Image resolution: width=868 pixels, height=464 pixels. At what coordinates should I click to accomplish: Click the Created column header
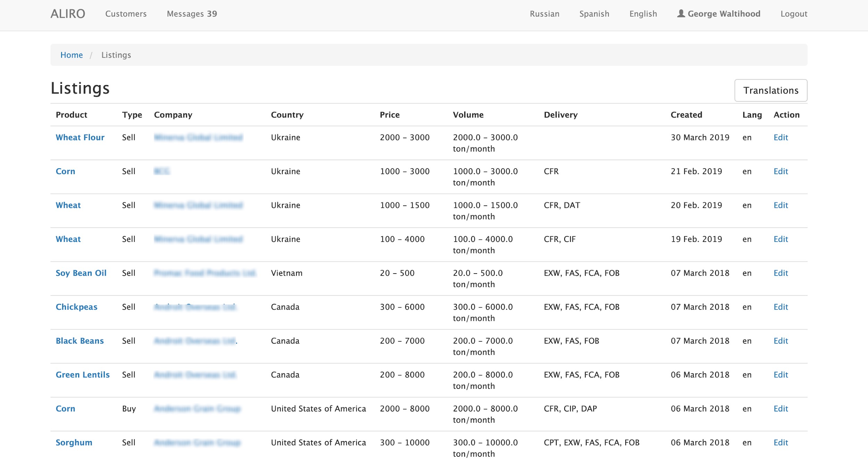[686, 115]
